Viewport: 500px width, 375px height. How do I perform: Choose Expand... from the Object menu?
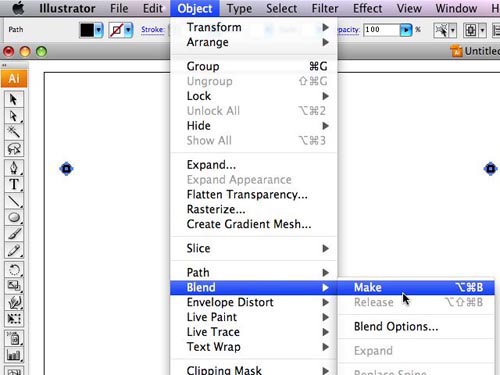(x=254, y=165)
